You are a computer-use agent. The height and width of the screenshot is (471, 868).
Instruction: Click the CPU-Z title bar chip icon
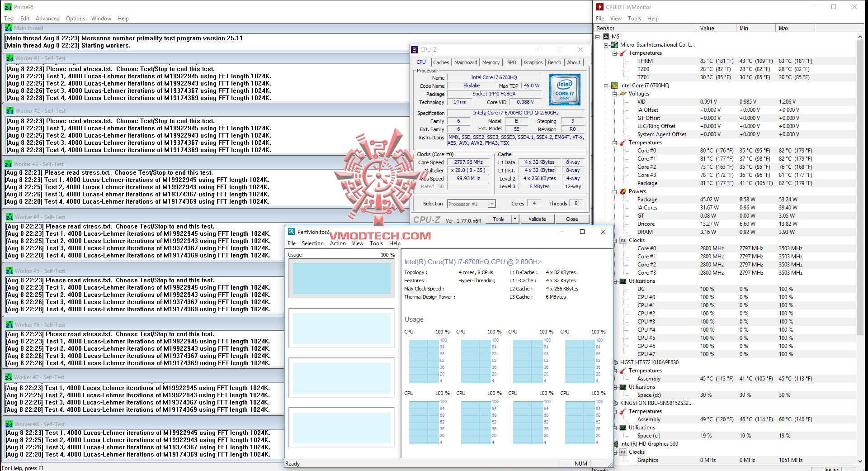(x=415, y=50)
